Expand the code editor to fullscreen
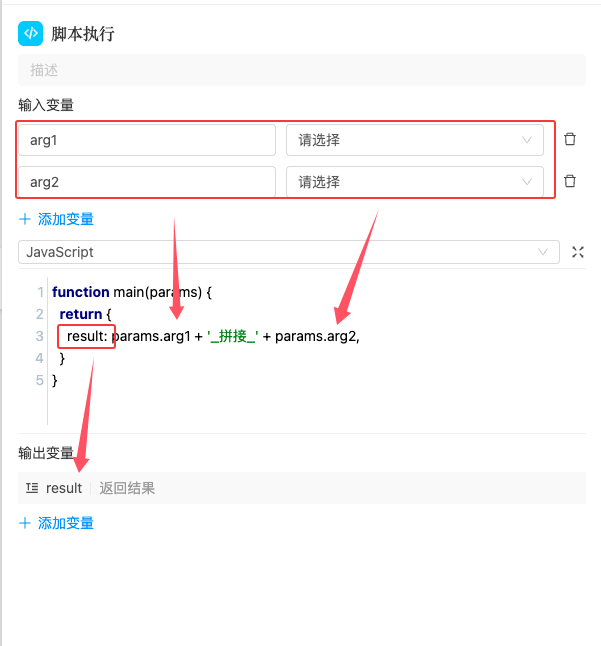This screenshot has height=646, width=601. pos(578,252)
